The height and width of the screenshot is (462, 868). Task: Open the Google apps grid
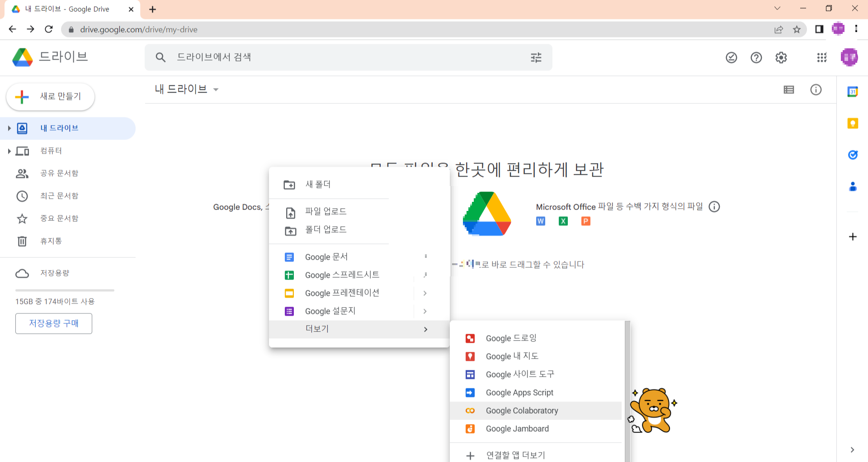click(x=822, y=57)
